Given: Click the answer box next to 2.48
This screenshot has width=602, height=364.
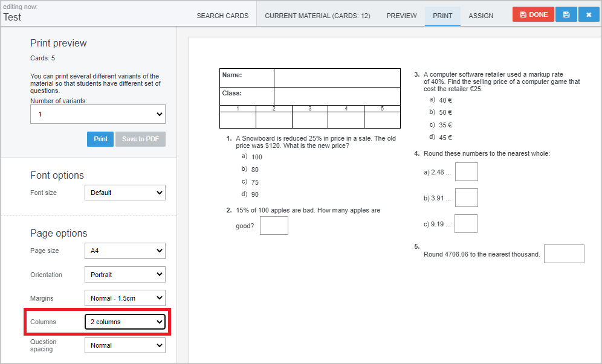Looking at the screenshot, I should coord(467,171).
